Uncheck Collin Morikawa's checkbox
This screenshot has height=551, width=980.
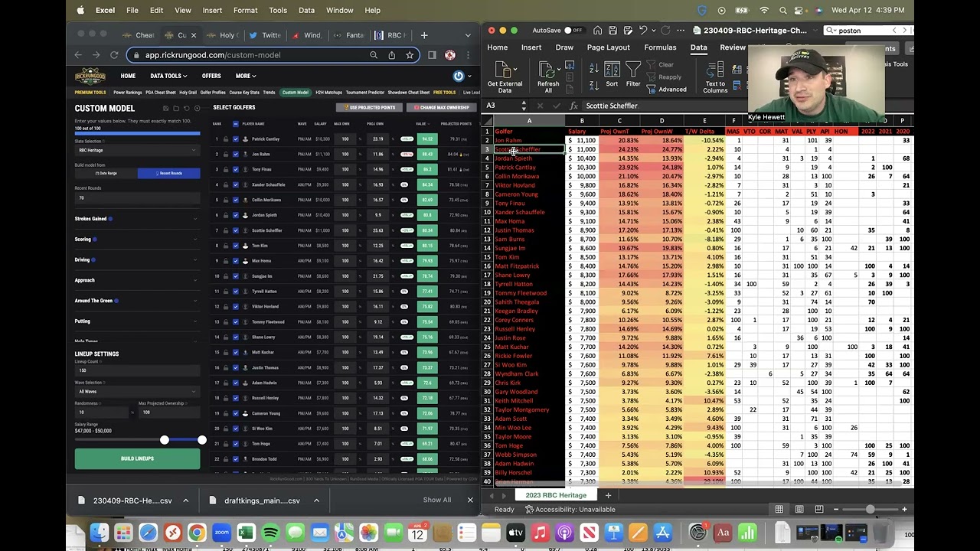click(235, 200)
